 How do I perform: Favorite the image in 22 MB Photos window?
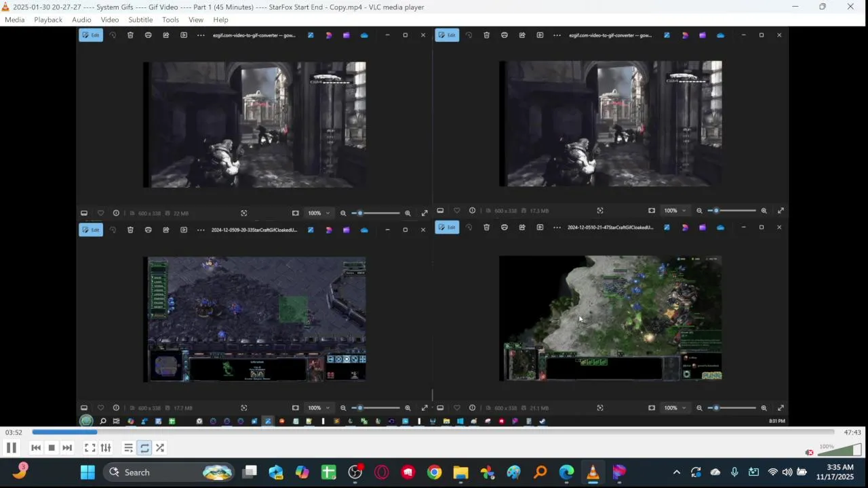pyautogui.click(x=100, y=213)
